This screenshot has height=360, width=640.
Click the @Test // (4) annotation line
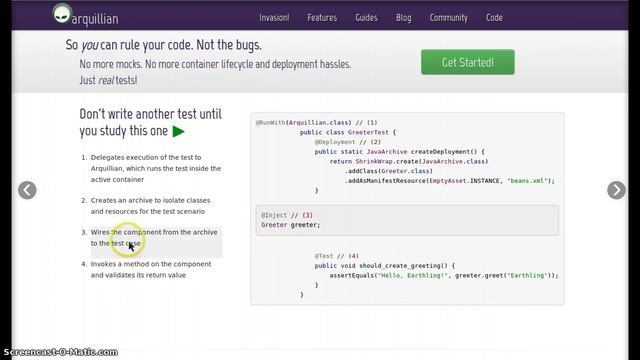(336, 256)
